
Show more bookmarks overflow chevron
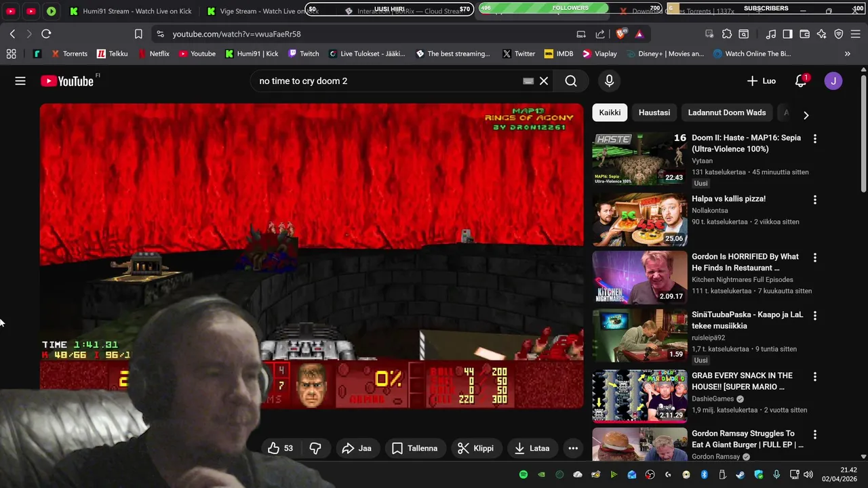pos(847,54)
